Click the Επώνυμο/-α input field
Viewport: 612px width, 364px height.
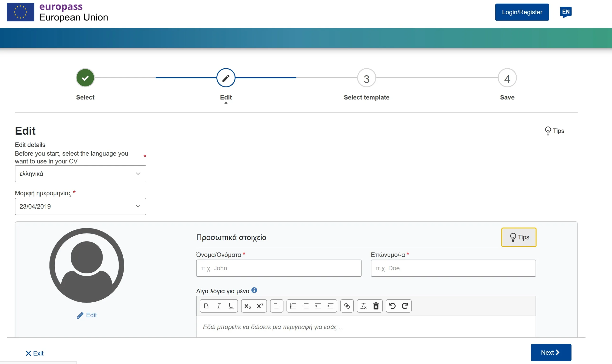[453, 268]
